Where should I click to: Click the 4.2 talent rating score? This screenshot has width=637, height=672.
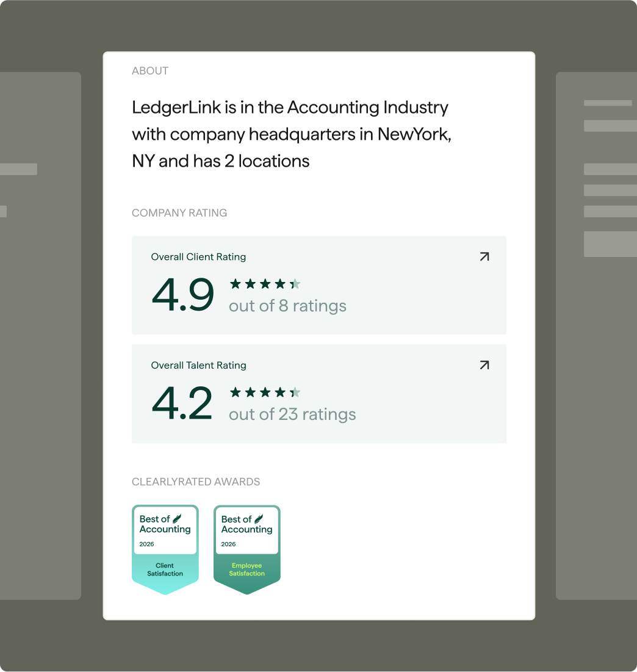tap(182, 403)
